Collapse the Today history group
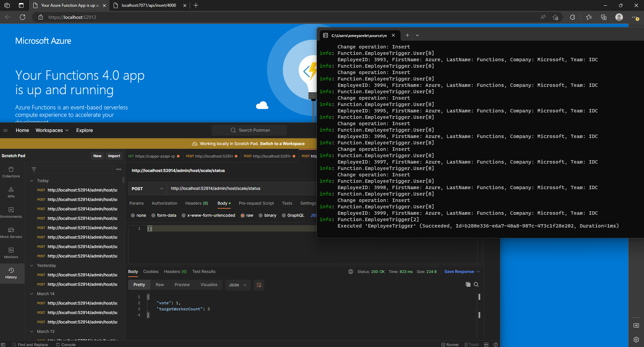644x347 pixels. (32, 181)
